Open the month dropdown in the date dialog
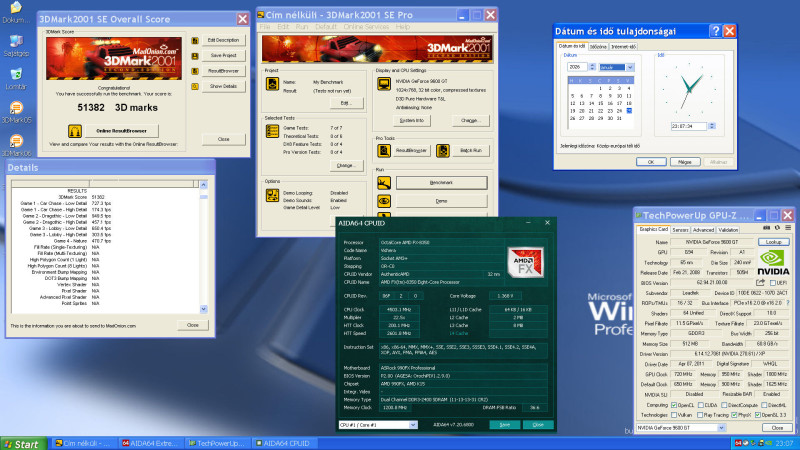The image size is (800, 450). [630, 67]
